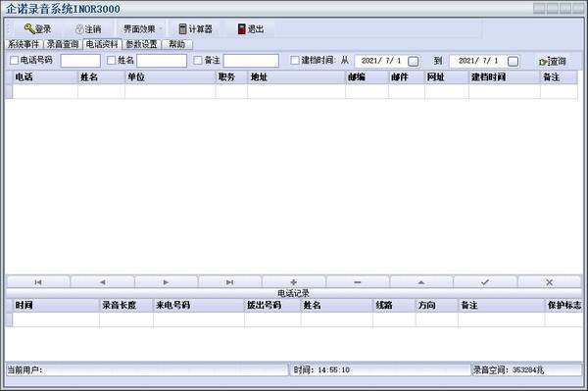Screen dimensions: 588x391
Task: Go to last record navigator button
Action: 230,282
